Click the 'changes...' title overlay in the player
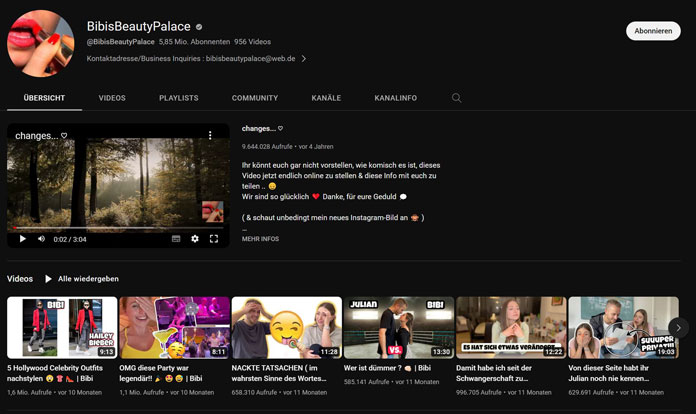696x414 pixels. coord(41,136)
